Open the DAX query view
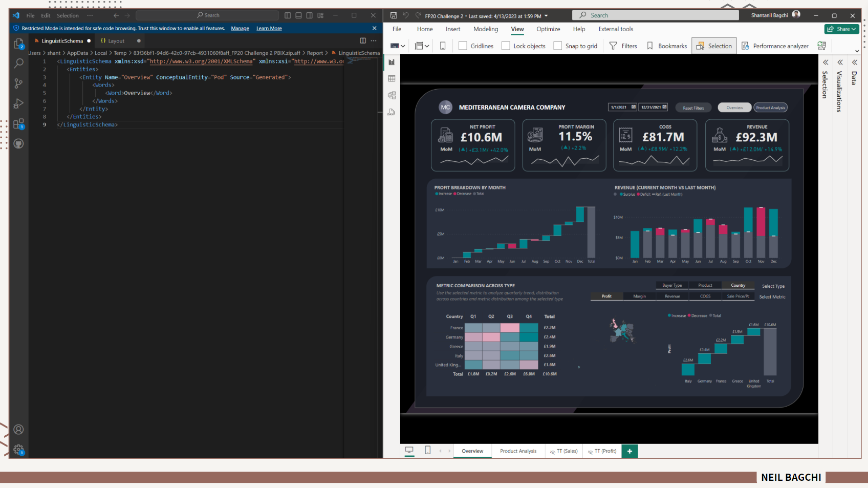The height and width of the screenshot is (488, 868). point(392,112)
